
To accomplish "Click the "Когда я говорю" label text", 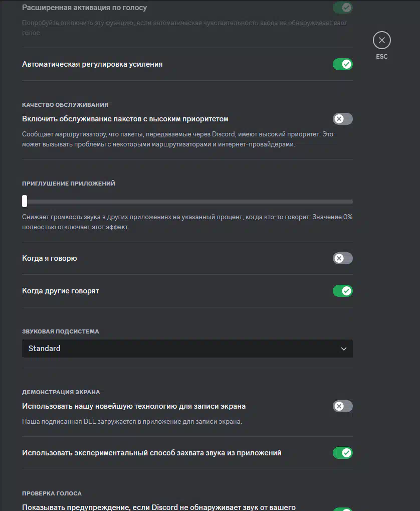I will pyautogui.click(x=50, y=258).
